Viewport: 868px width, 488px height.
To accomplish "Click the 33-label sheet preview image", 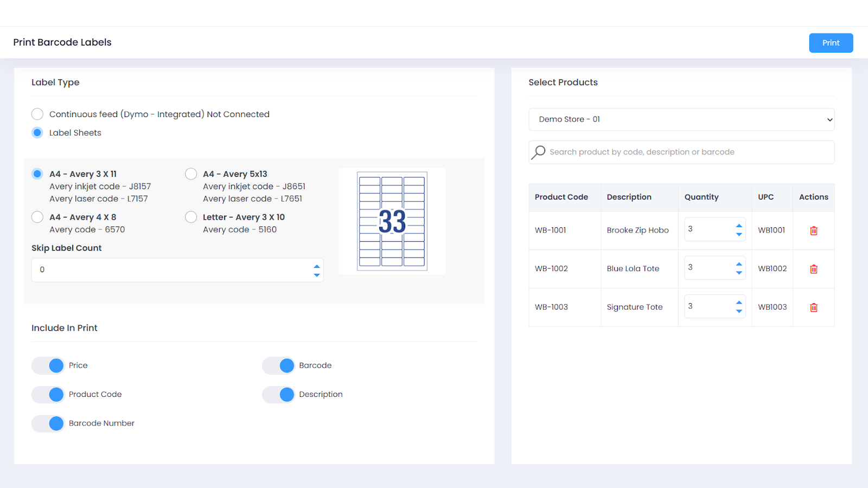I will [x=392, y=221].
